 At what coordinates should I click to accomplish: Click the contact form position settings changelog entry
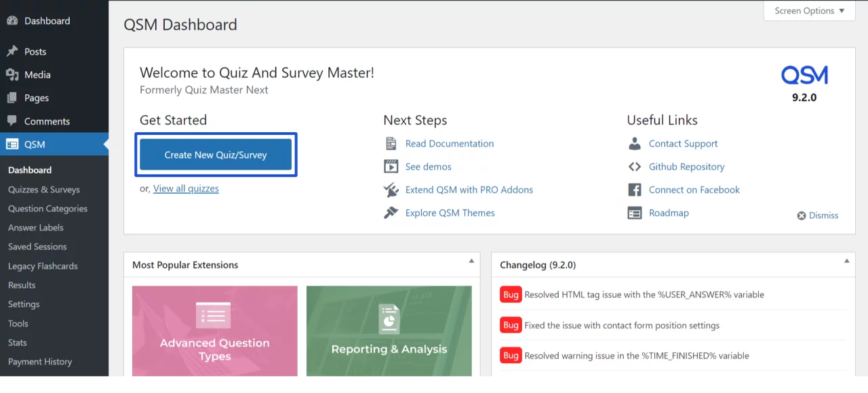click(622, 325)
